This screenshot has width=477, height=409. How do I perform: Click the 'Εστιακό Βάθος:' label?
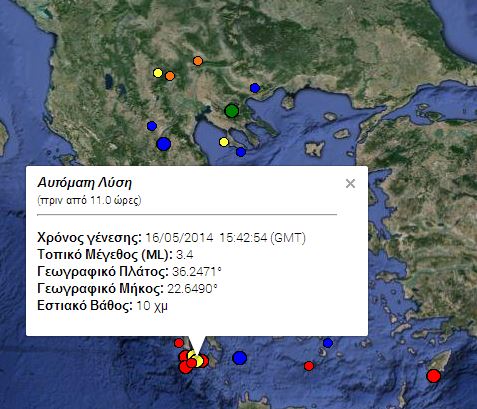[85, 305]
